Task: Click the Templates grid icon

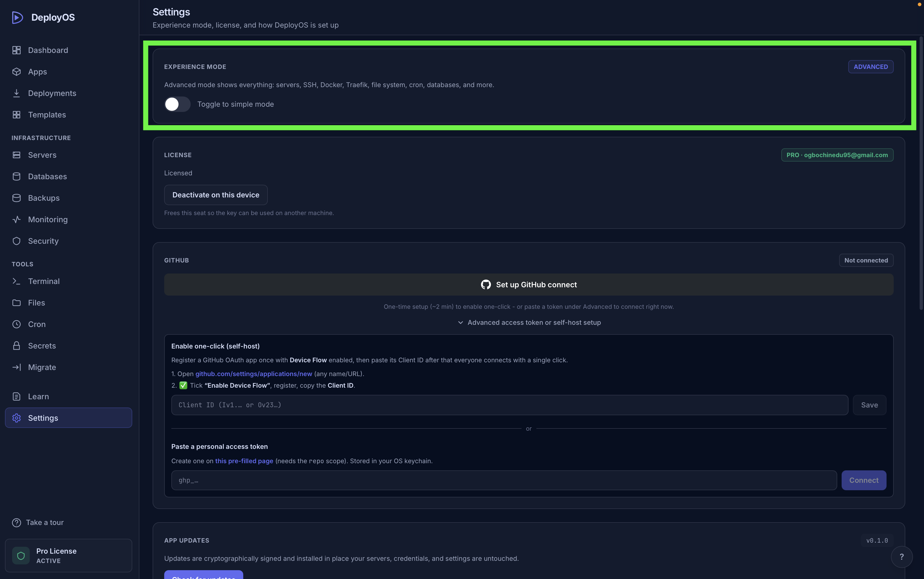Action: tap(17, 114)
